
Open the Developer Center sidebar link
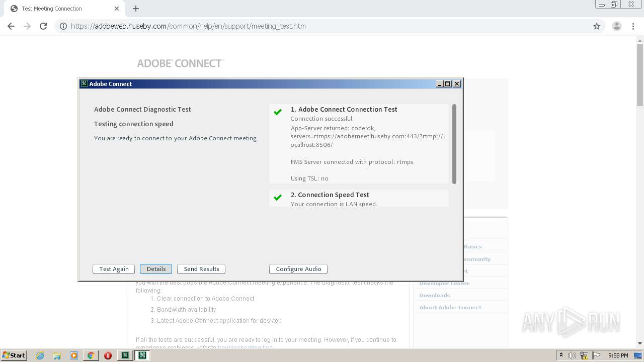tap(444, 283)
